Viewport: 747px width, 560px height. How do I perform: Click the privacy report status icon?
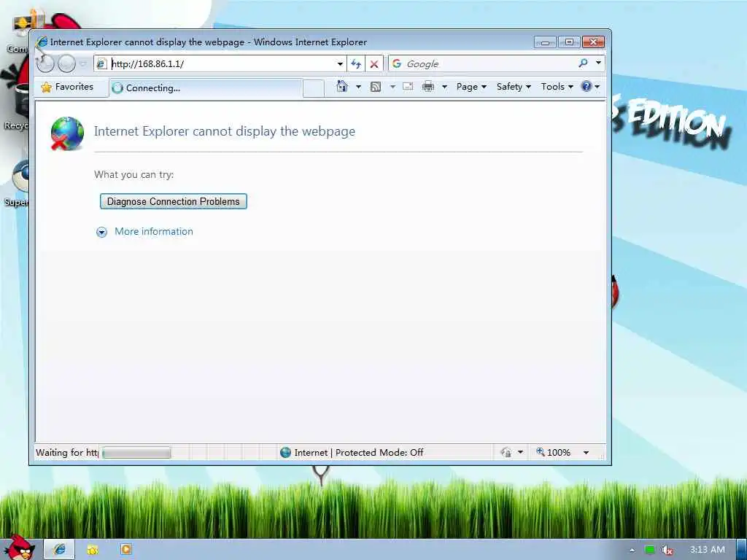coord(506,452)
